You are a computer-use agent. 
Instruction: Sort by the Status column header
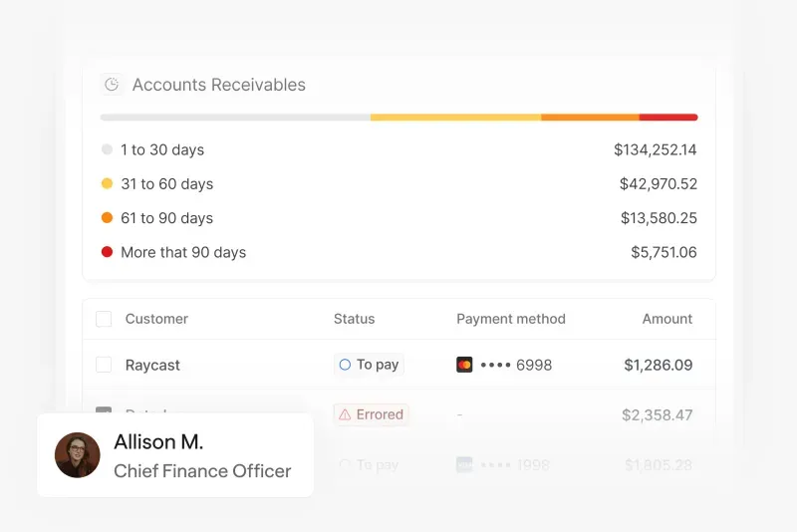point(354,319)
